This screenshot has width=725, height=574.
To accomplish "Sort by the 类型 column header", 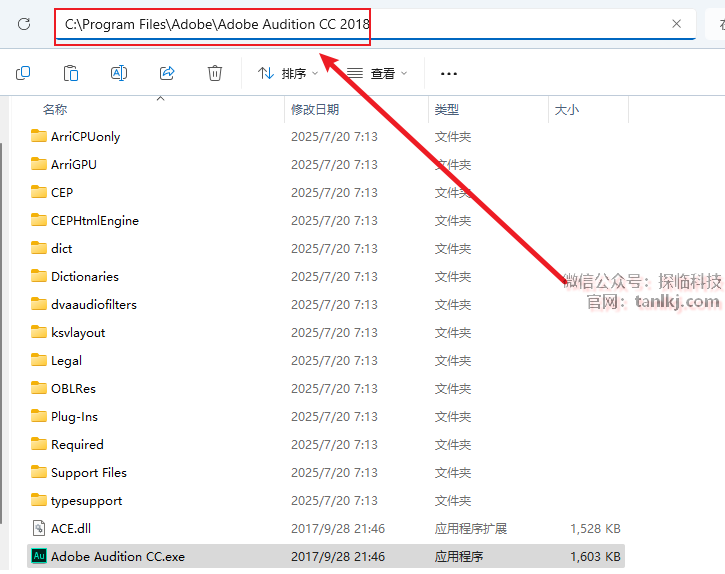I will click(447, 110).
